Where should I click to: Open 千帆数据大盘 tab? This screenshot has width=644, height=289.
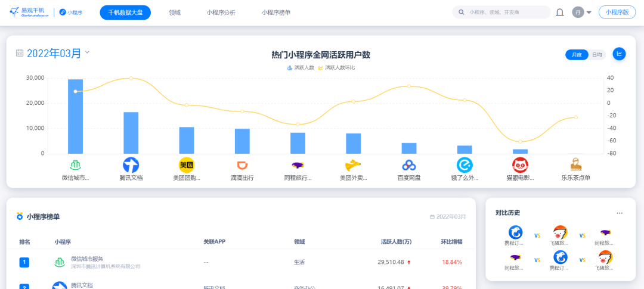click(x=125, y=13)
